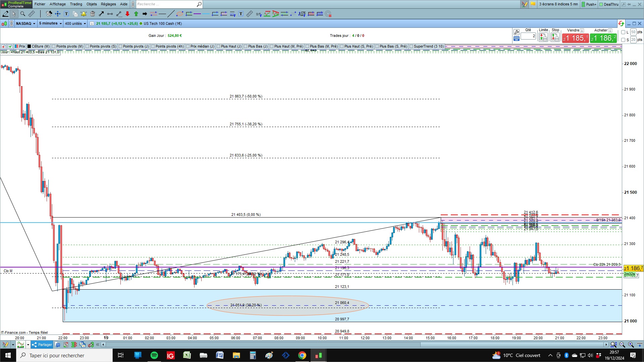Click the Partager share button
The image size is (644, 362).
[x=42, y=345]
